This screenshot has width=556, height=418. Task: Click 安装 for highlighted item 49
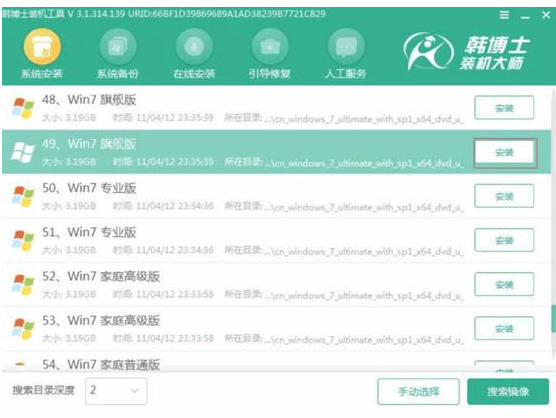(x=504, y=152)
